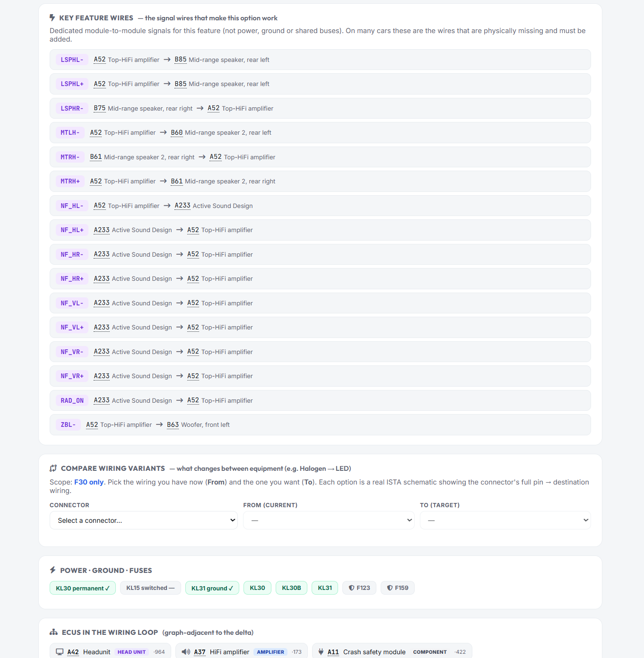Open the F30 only scope link
This screenshot has height=658, width=644.
pos(89,482)
